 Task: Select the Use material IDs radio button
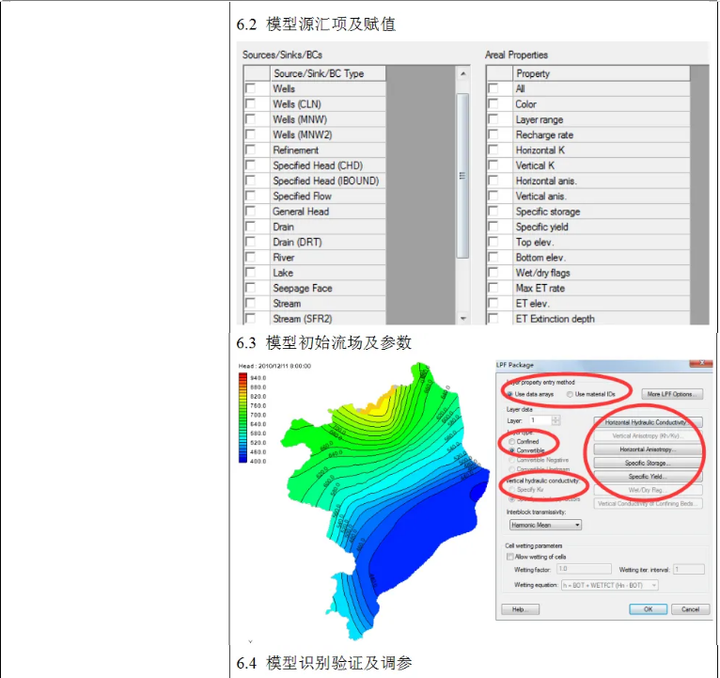(x=570, y=394)
